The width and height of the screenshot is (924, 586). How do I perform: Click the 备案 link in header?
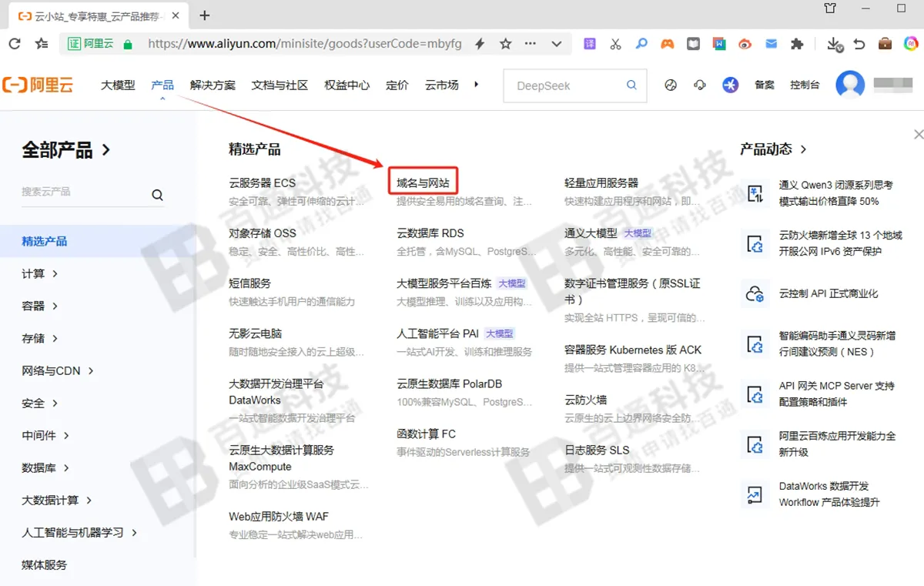coord(765,85)
